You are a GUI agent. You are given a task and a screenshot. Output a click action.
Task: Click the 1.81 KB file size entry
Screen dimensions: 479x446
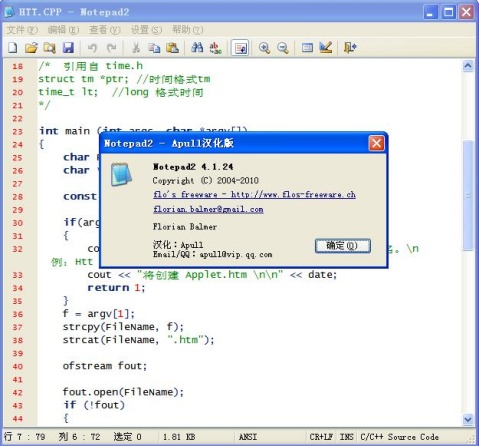tap(179, 437)
